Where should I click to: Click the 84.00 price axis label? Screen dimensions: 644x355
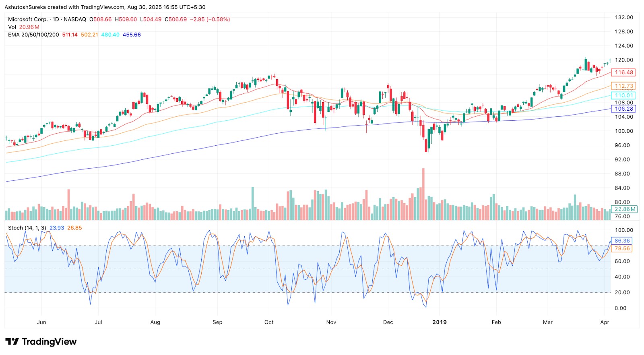coord(623,188)
